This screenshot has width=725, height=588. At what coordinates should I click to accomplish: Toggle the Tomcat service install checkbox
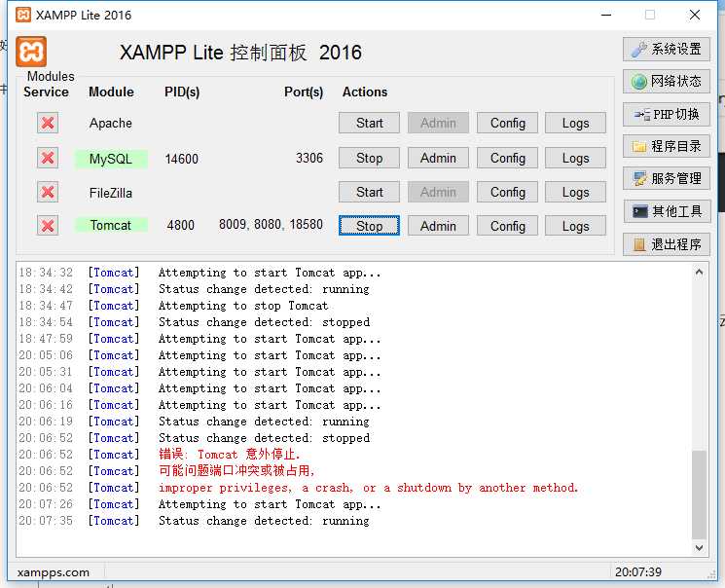[x=48, y=226]
